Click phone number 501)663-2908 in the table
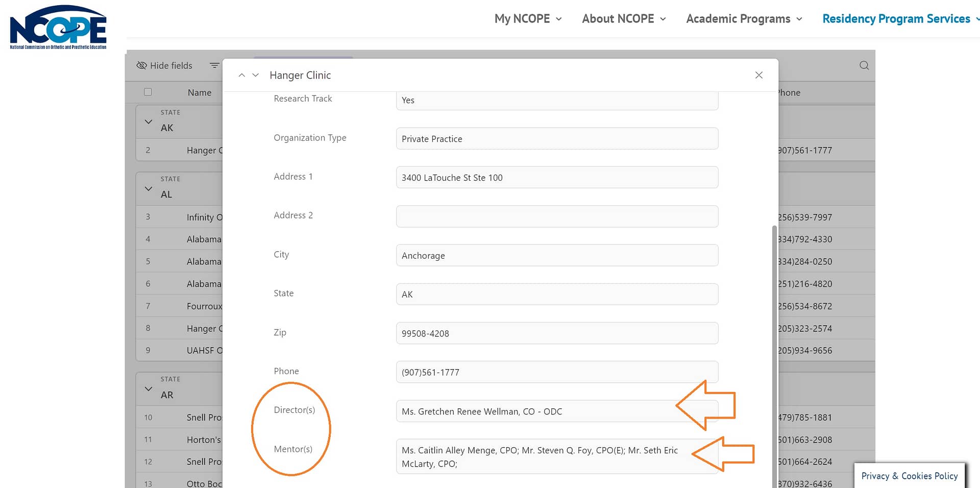 pyautogui.click(x=805, y=440)
